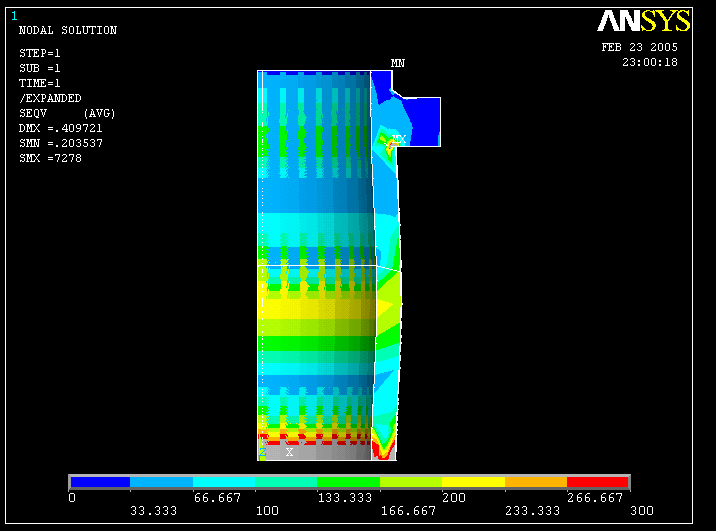Click the /EXPANDED label
The height and width of the screenshot is (531, 716).
coord(50,98)
